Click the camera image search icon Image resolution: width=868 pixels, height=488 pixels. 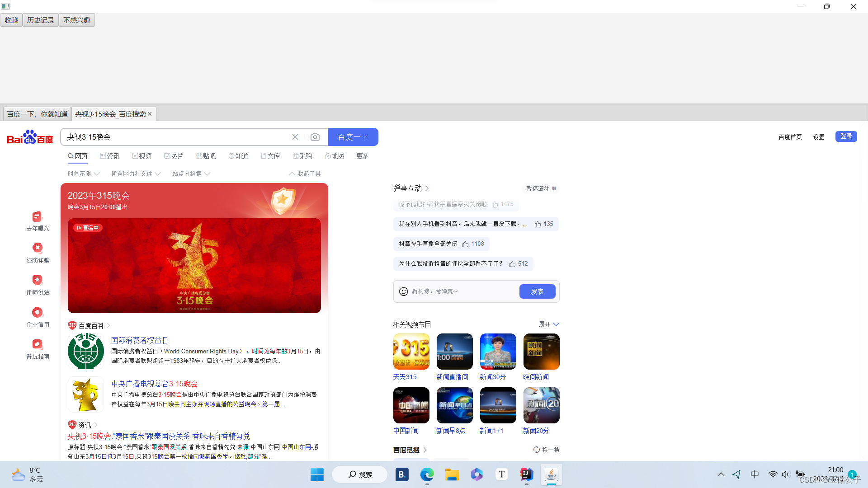[315, 137]
